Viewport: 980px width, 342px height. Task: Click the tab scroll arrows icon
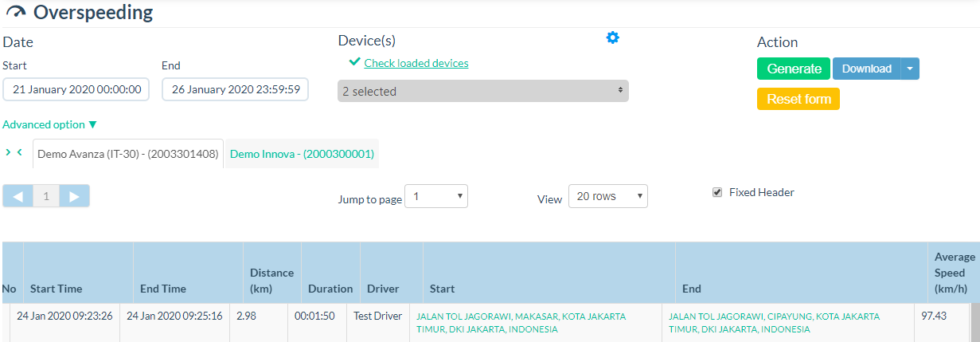(x=14, y=152)
